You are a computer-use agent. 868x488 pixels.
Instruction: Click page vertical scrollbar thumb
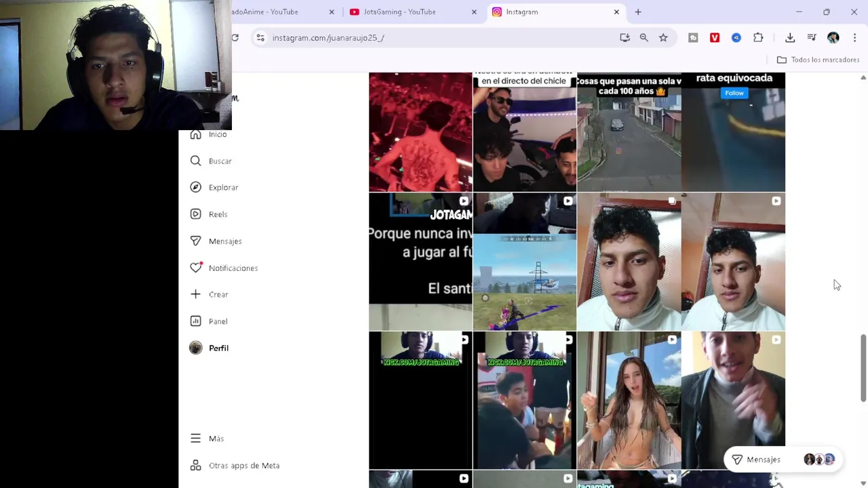pos(863,367)
